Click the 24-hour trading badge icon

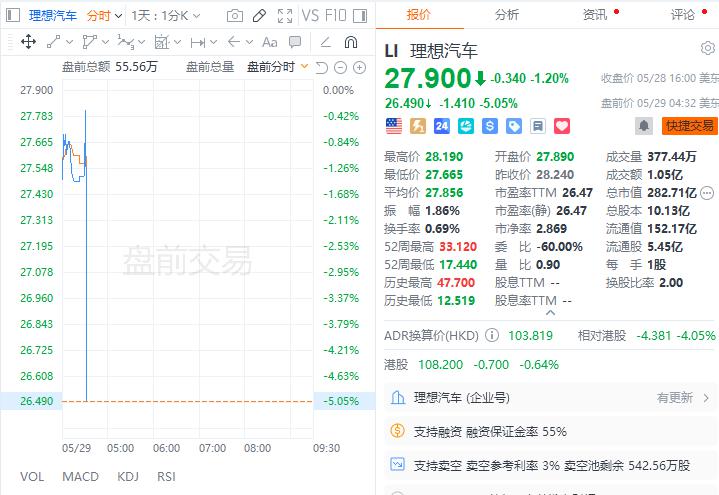pos(442,126)
